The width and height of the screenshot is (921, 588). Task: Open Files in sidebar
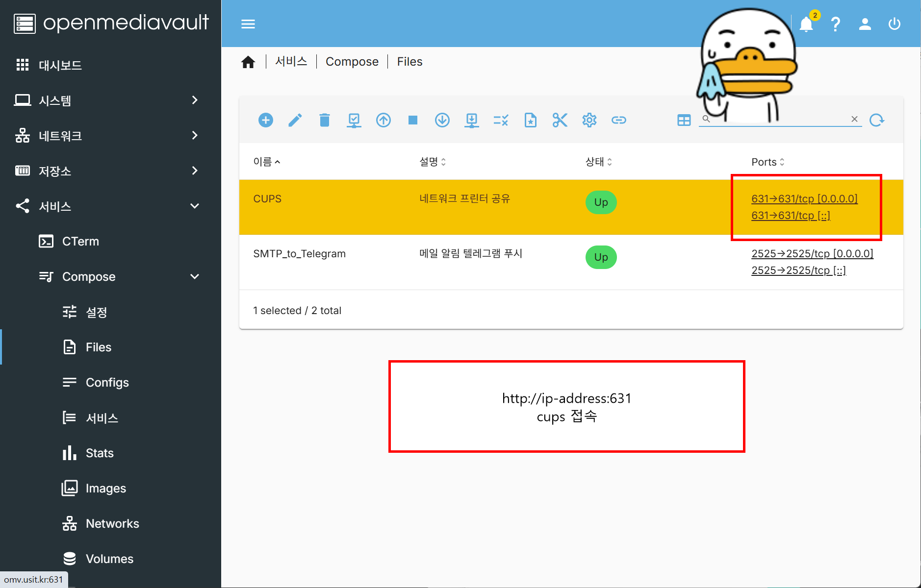[110, 347]
